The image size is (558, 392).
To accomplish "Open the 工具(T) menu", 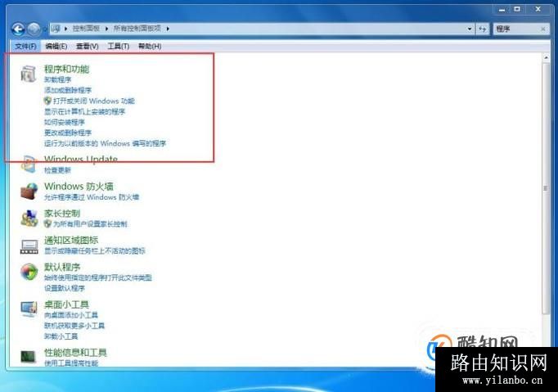I will click(x=118, y=47).
